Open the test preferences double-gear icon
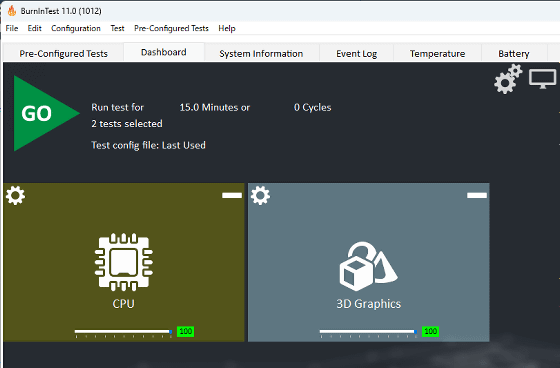 pyautogui.click(x=508, y=79)
